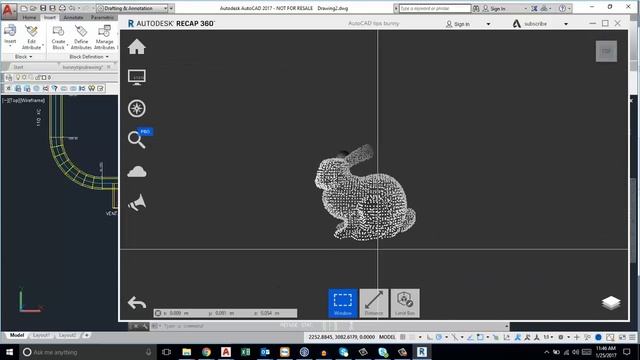Open workspace switching gear in status bar
Image resolution: width=640 pixels, height=360 pixels.
[x=561, y=337]
